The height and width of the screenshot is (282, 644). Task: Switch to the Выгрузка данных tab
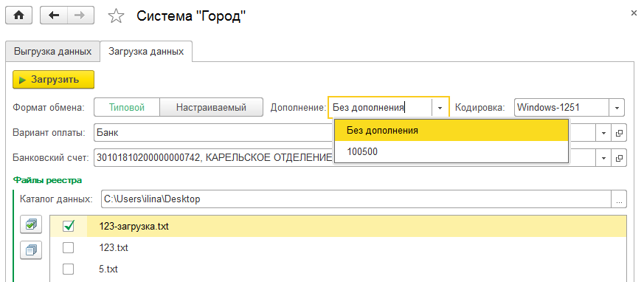coord(52,52)
